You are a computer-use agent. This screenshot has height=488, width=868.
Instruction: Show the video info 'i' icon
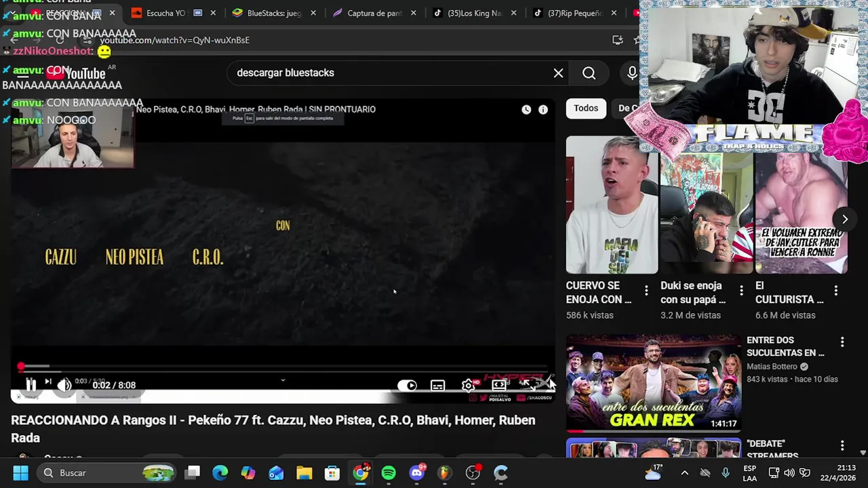click(x=543, y=109)
